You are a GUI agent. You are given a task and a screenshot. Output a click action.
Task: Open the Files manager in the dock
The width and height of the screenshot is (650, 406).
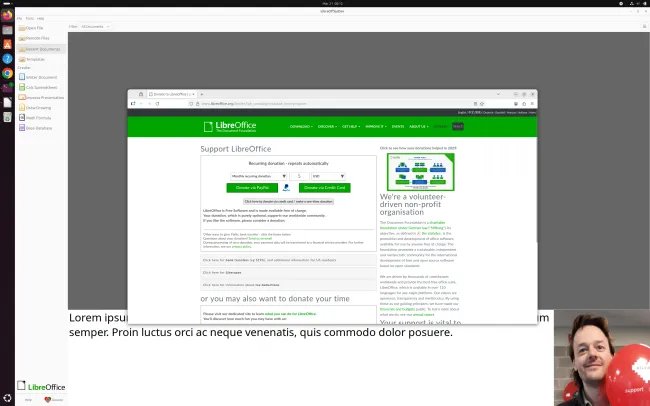pos(7,30)
